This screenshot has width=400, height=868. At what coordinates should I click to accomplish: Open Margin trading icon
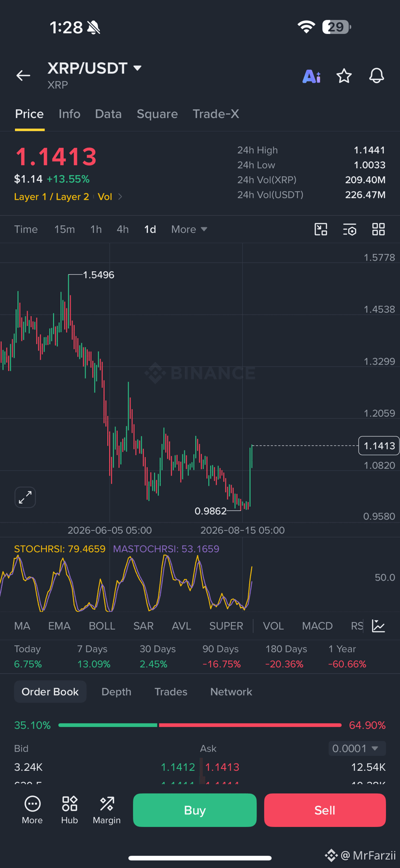pos(107,810)
